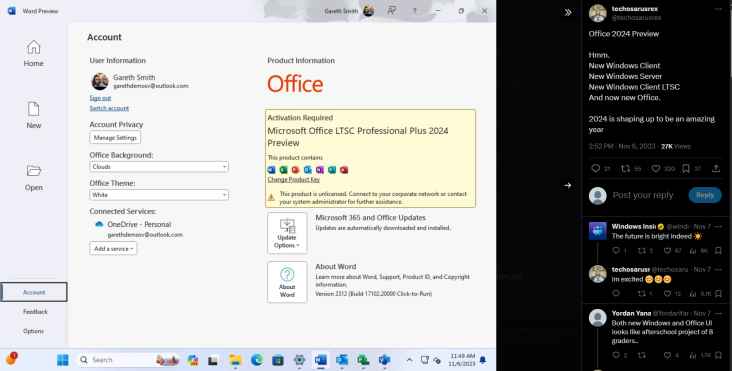The width and height of the screenshot is (732, 371).
Task: Like the Windows Insider reply
Action: (668, 251)
